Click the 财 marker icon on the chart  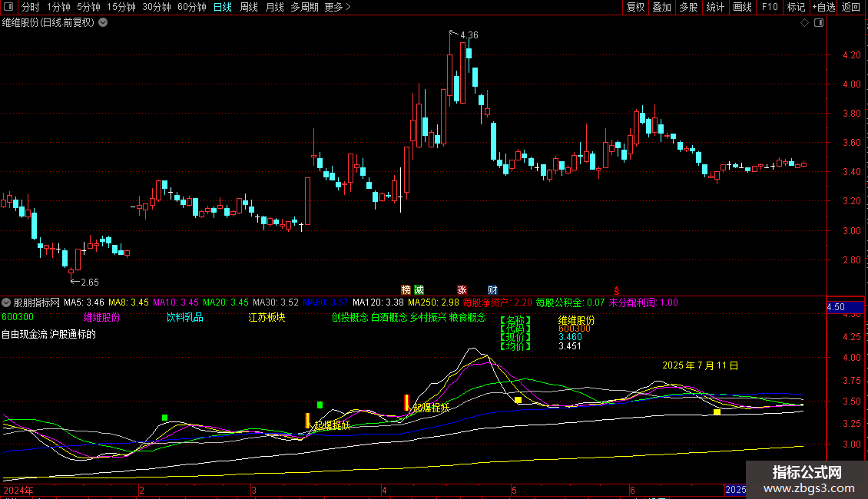coord(492,289)
